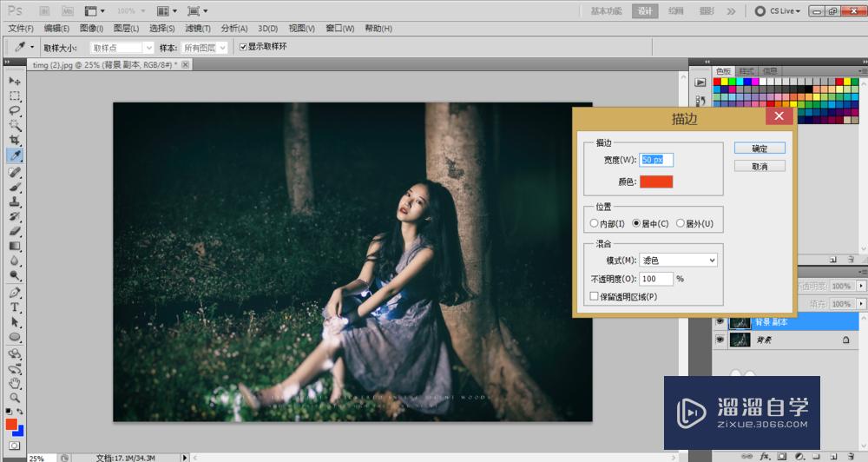This screenshot has height=462, width=868.
Task: Select the Zoom magnifier tool
Action: pos(15,398)
